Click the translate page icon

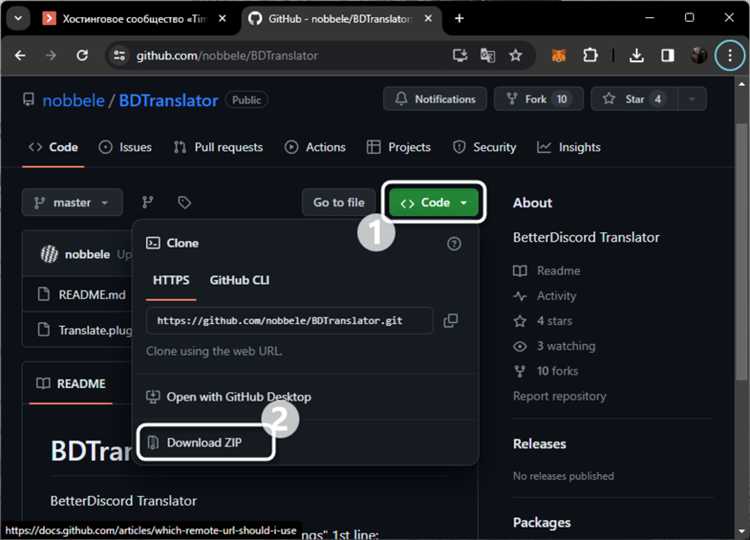pyautogui.click(x=487, y=55)
